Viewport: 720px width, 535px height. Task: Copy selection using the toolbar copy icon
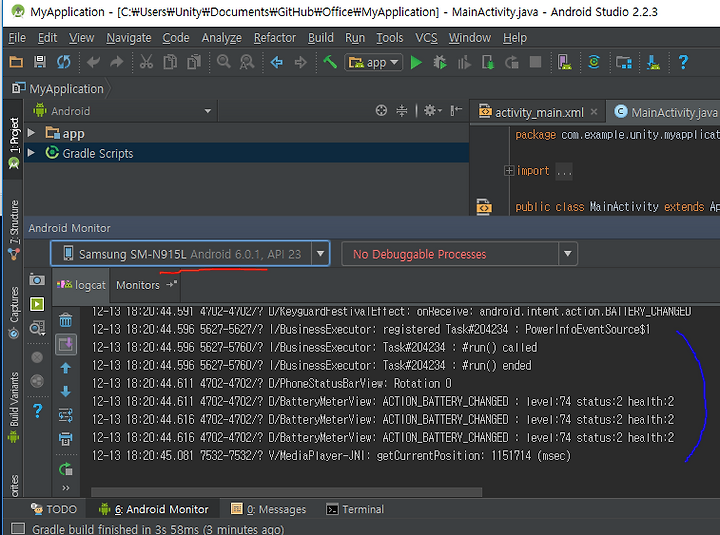pyautogui.click(x=170, y=62)
